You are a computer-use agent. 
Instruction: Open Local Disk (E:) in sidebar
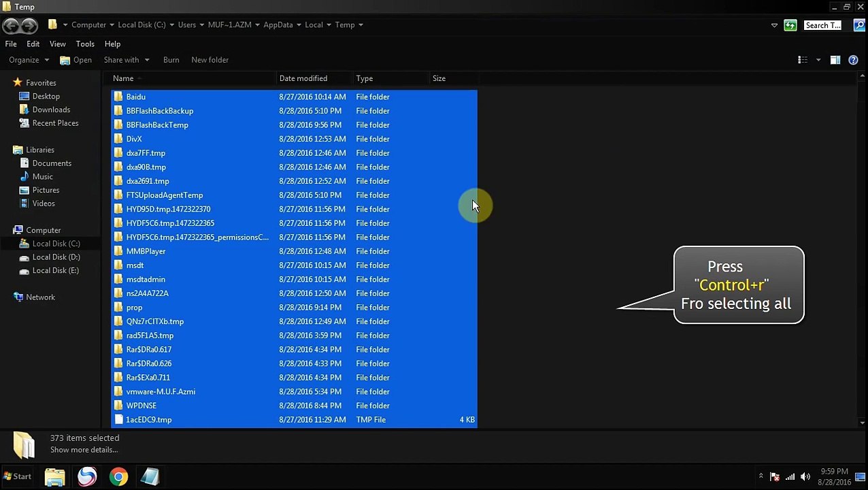click(x=55, y=270)
